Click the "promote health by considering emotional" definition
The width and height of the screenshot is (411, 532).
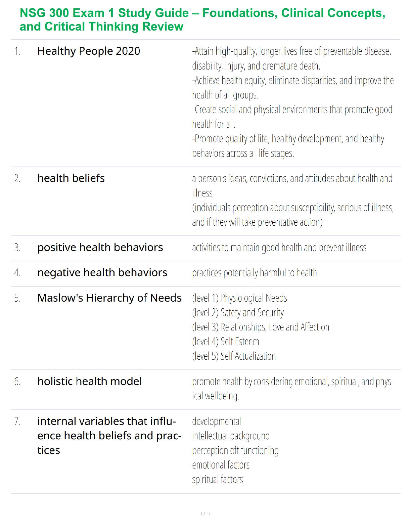pos(292,382)
